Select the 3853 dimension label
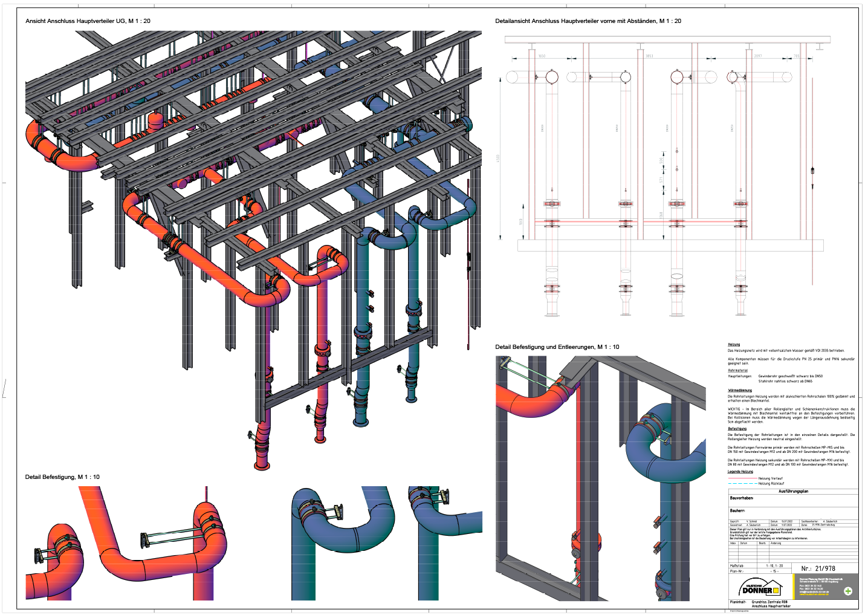 point(649,56)
